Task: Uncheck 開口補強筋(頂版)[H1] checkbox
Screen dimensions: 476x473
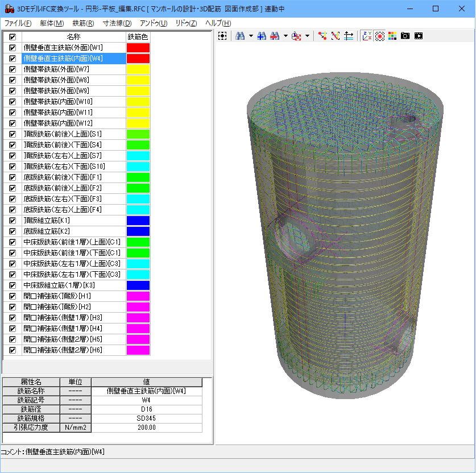Action: [x=13, y=296]
